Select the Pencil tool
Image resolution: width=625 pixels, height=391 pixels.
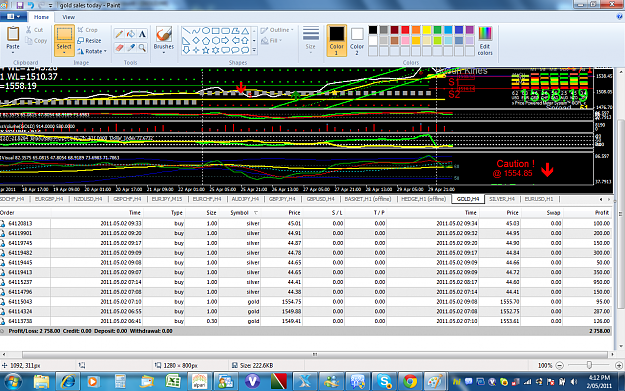[119, 34]
